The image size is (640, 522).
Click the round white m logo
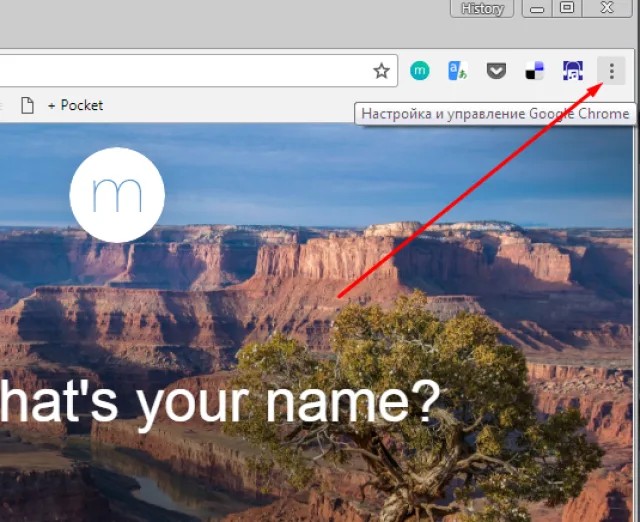[x=117, y=195]
